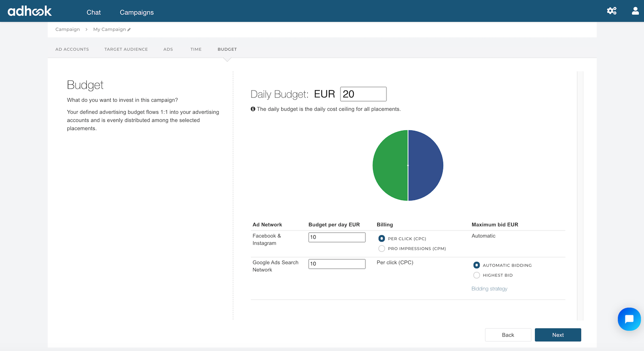Click the 'Facebook & Instagram' network label

pyautogui.click(x=267, y=239)
